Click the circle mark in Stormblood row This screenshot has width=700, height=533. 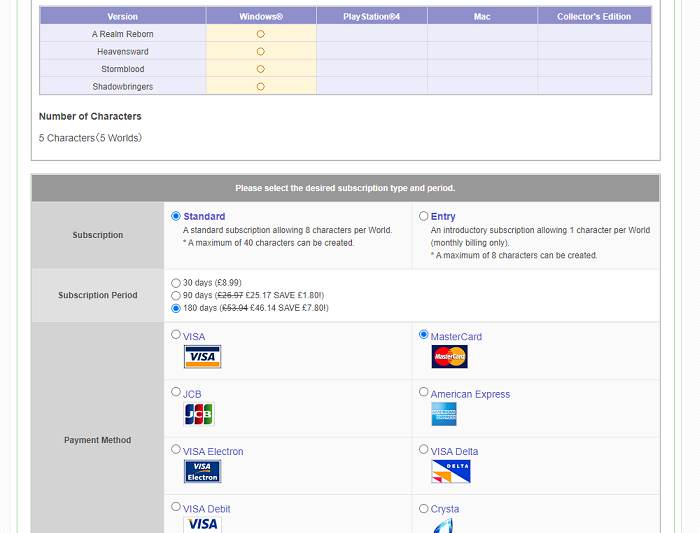point(261,69)
